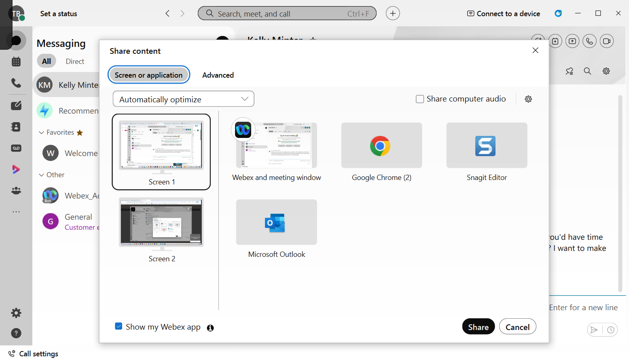This screenshot has width=629, height=364.
Task: Go forward with the right navigation arrow
Action: click(x=182, y=13)
